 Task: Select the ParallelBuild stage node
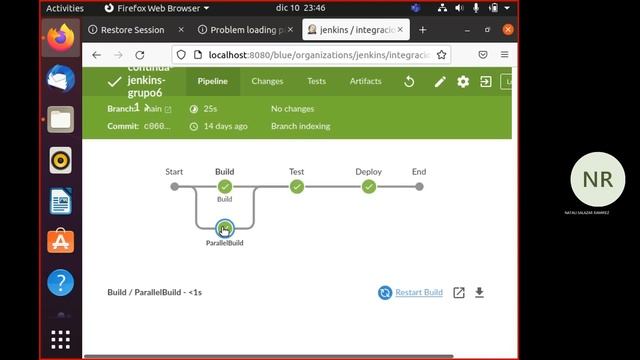point(224,229)
